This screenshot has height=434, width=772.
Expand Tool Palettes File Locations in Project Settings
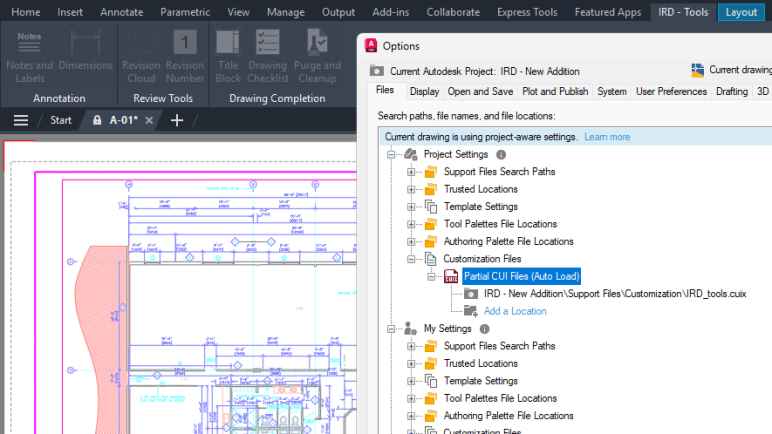(x=411, y=224)
